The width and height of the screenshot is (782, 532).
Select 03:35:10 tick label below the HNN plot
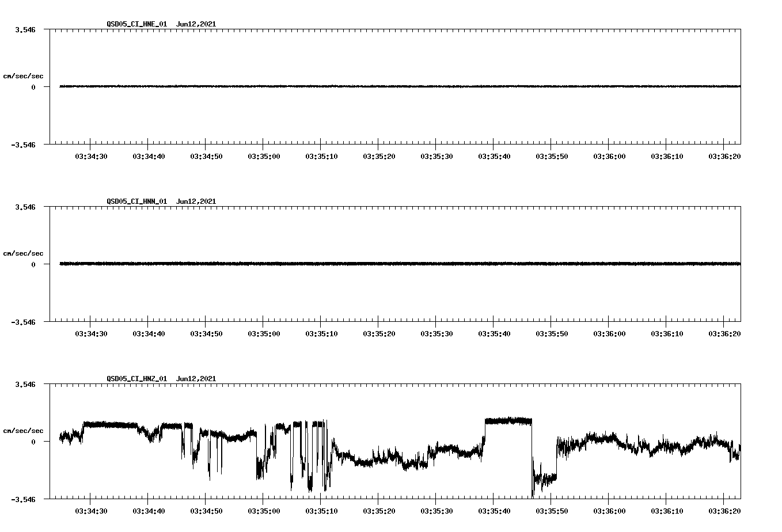click(321, 334)
